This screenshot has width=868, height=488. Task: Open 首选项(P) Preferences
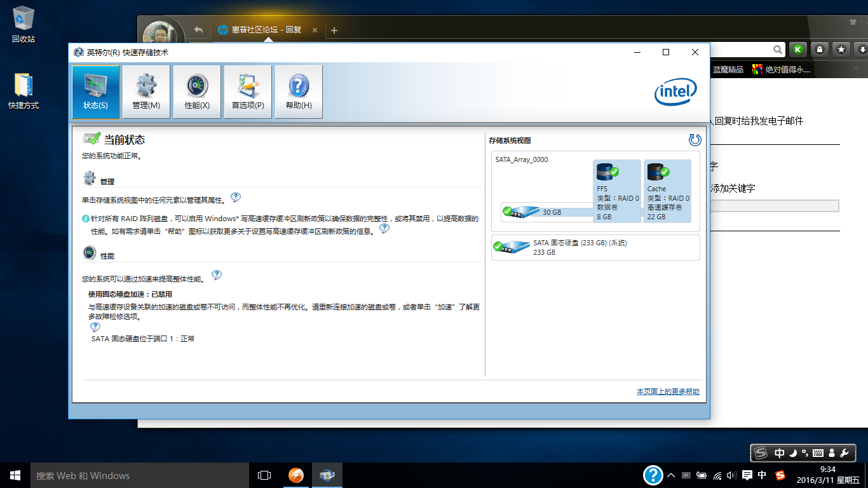[248, 92]
